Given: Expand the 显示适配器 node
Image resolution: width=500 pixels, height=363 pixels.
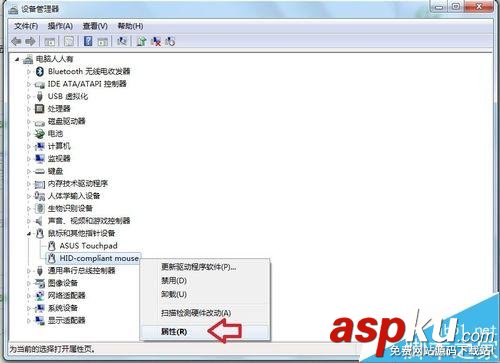Looking at the screenshot, I should 29,321.
